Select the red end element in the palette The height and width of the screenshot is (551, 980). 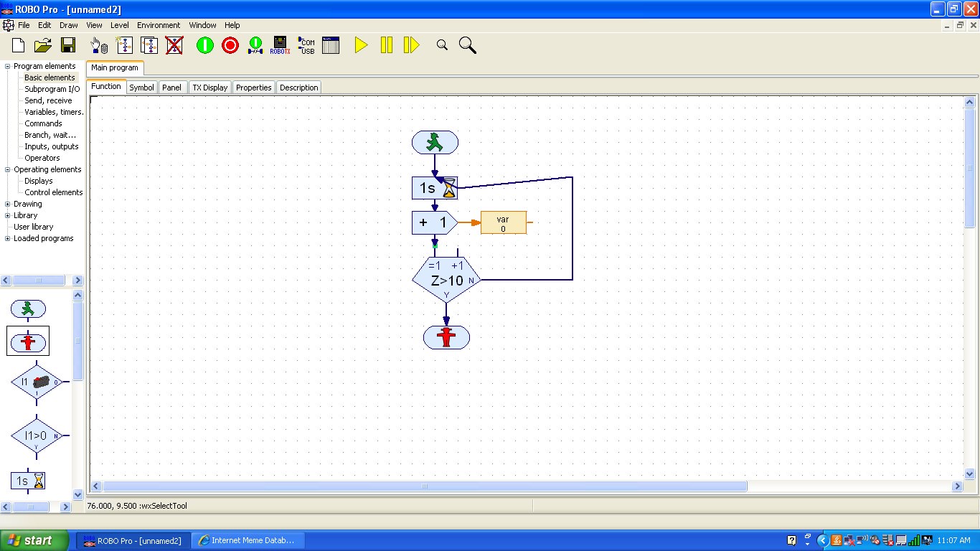28,342
